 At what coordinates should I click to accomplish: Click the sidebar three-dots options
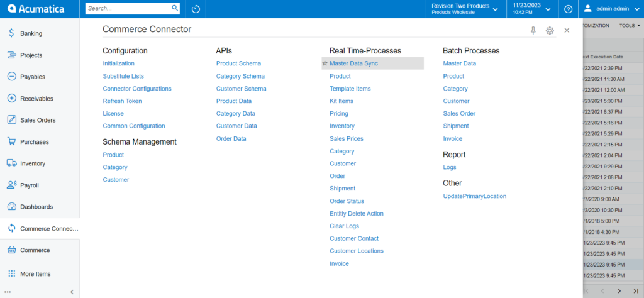click(x=8, y=292)
